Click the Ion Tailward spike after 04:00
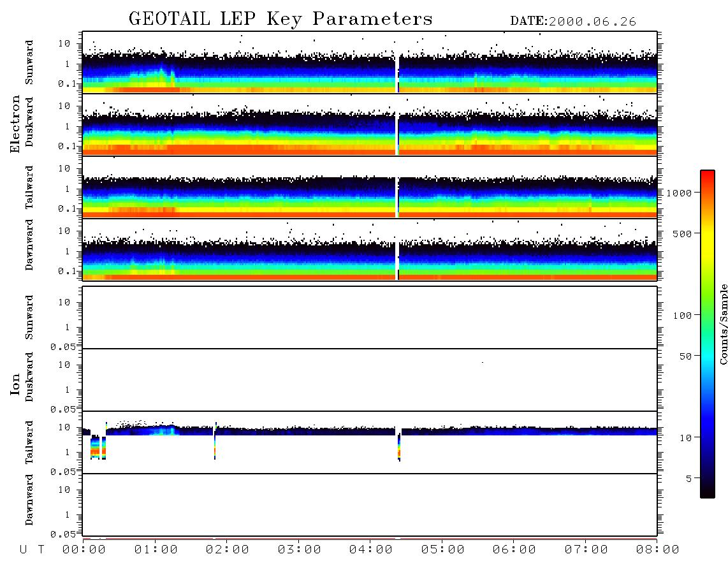Image resolution: width=728 pixels, height=561 pixels. point(399,447)
